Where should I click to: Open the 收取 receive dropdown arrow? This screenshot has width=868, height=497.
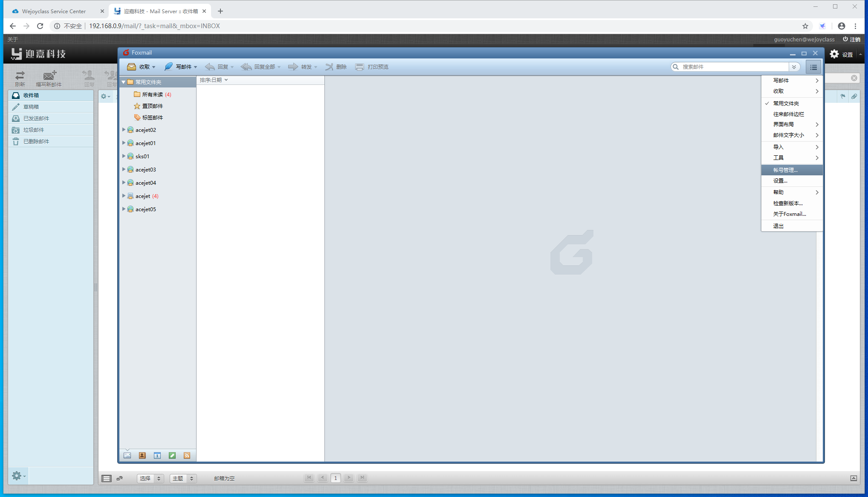[153, 67]
